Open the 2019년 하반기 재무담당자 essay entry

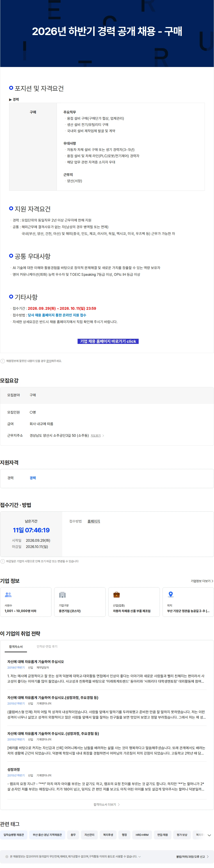[x=107, y=671]
